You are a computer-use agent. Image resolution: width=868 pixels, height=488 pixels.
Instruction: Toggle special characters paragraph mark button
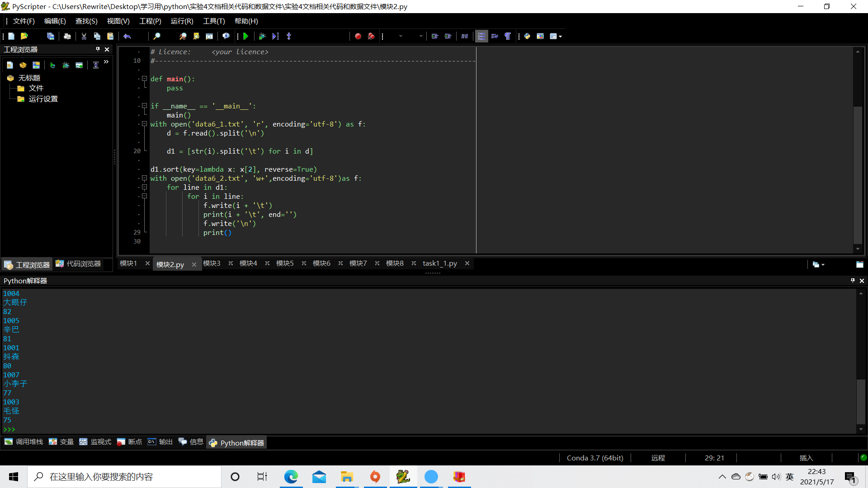[x=508, y=36]
